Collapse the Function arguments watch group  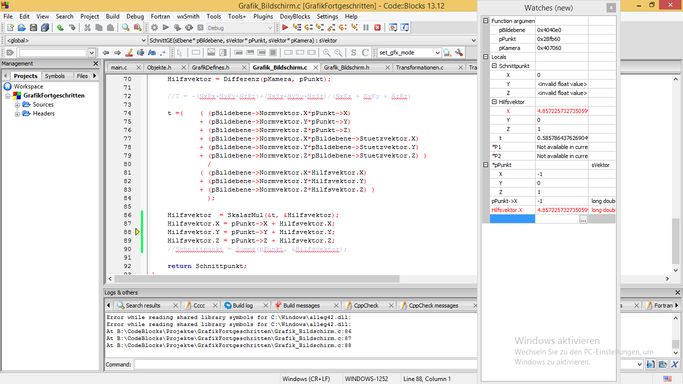486,21
